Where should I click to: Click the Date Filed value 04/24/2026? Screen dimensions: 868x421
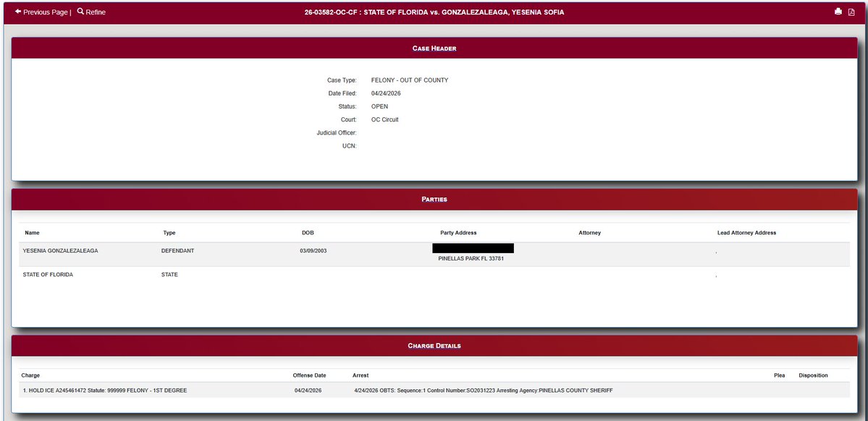point(386,93)
